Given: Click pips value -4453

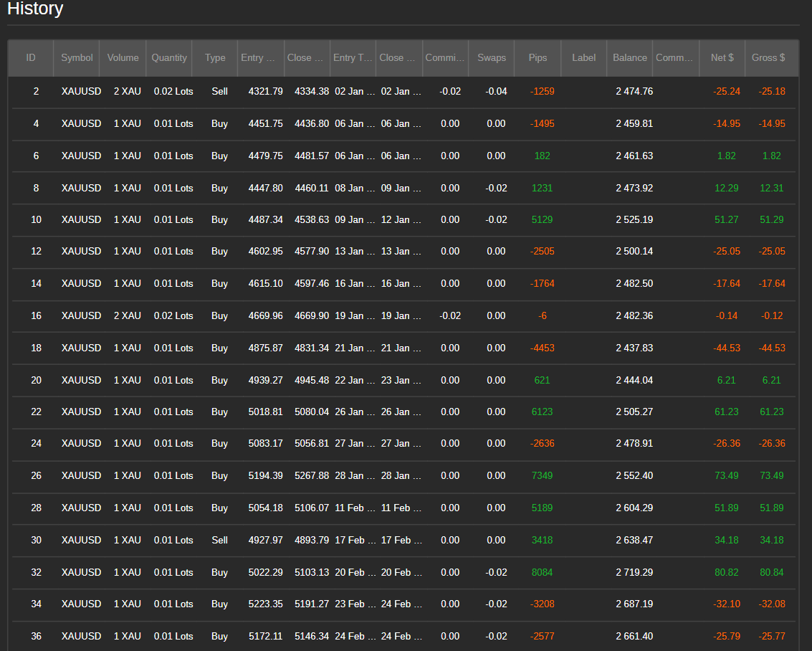Looking at the screenshot, I should 543,348.
